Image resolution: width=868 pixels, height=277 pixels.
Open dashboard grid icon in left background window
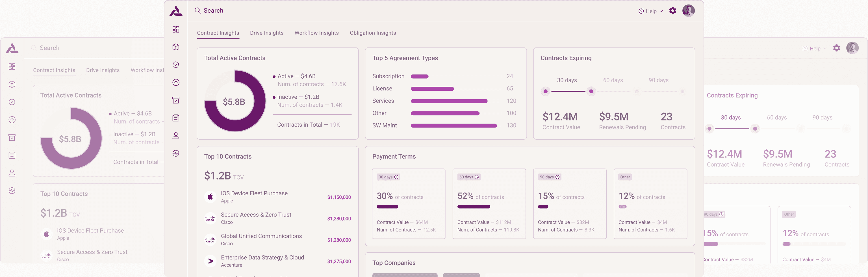(12, 67)
